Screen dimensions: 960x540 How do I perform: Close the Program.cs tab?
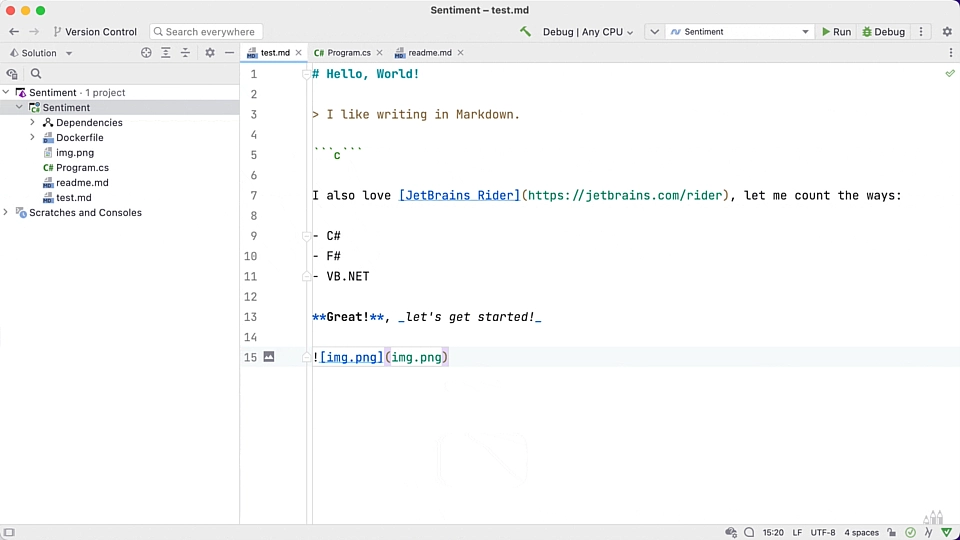click(380, 53)
